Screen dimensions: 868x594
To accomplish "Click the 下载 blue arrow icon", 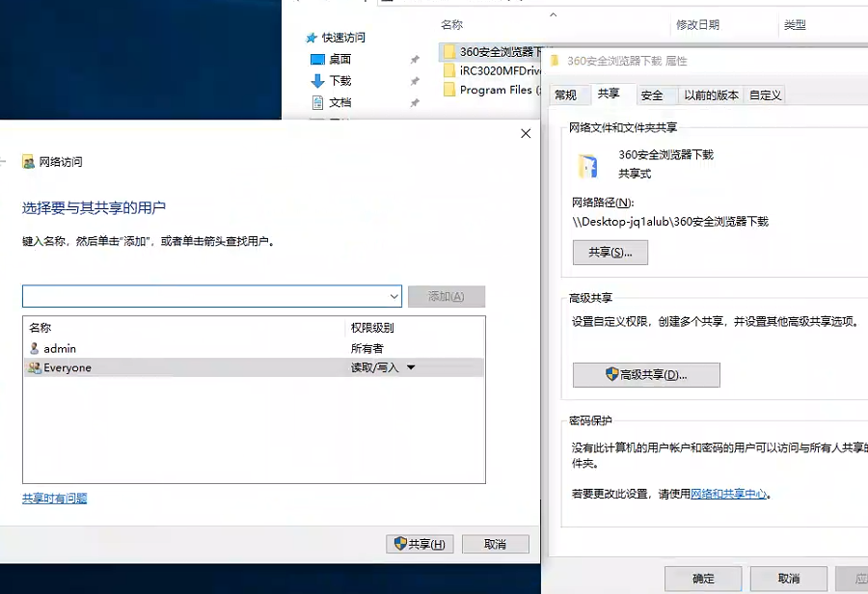I will click(x=317, y=81).
